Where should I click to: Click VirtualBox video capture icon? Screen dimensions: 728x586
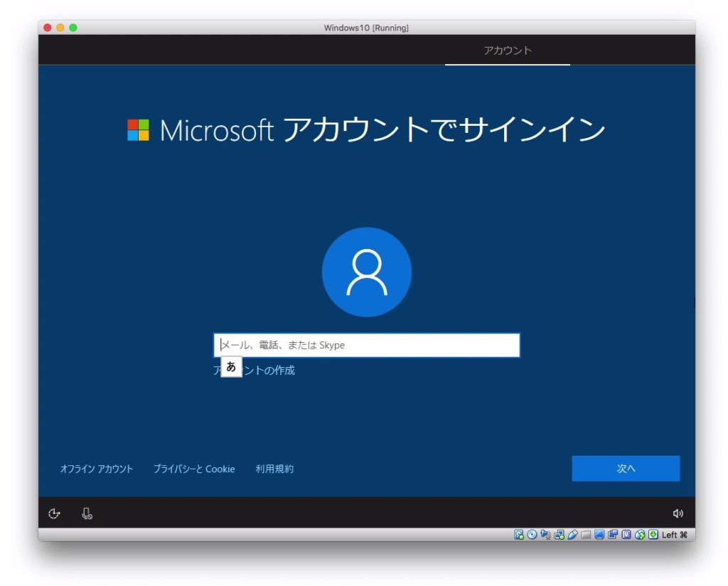click(613, 535)
